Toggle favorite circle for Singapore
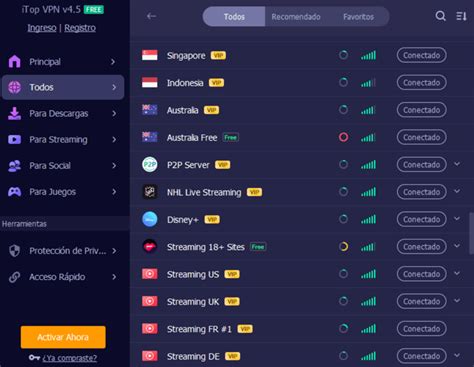This screenshot has height=367, width=474. coord(343,55)
